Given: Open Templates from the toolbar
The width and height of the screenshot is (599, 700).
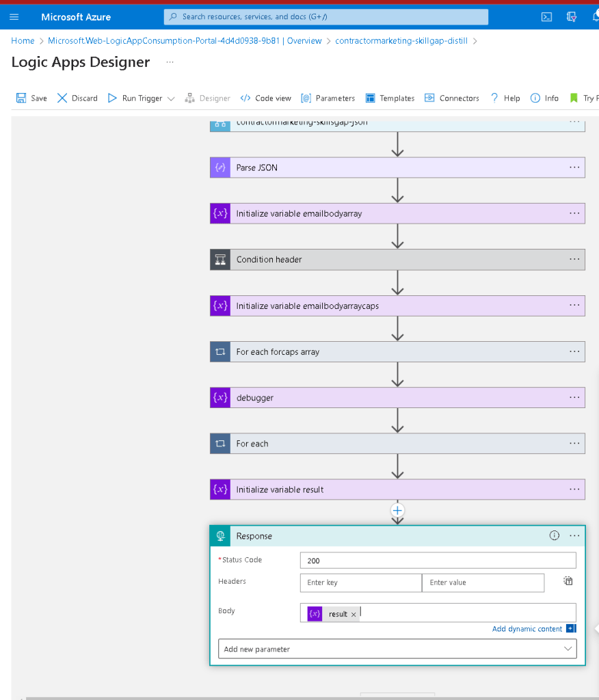Looking at the screenshot, I should 390,98.
